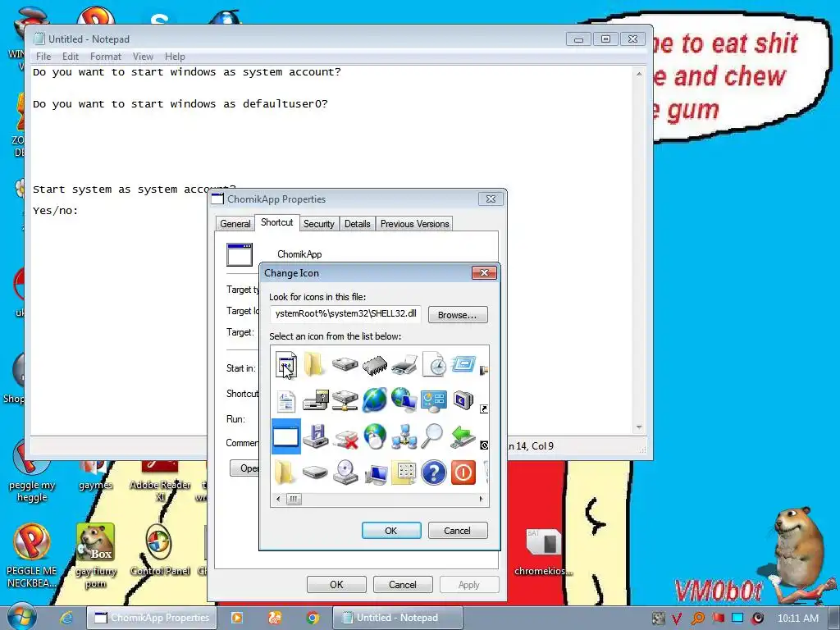Select the Internet Explorer globe icon
The width and height of the screenshot is (840, 630).
coord(374,400)
